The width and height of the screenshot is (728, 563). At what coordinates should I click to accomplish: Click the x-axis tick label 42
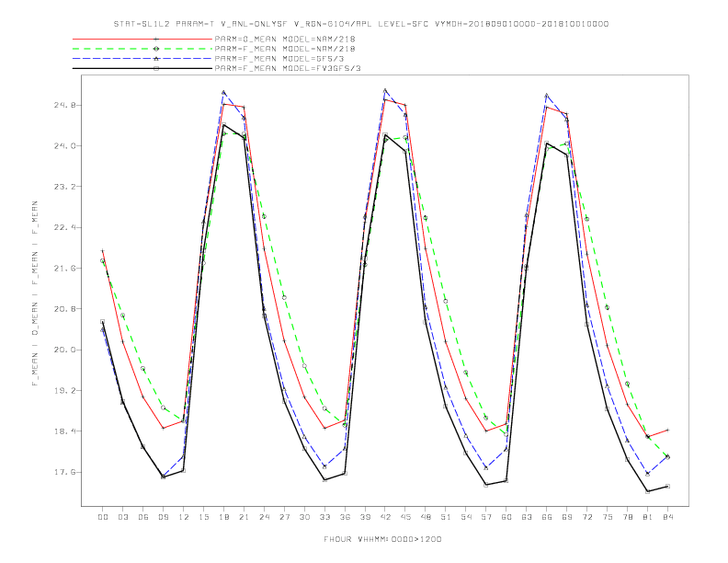coord(385,517)
